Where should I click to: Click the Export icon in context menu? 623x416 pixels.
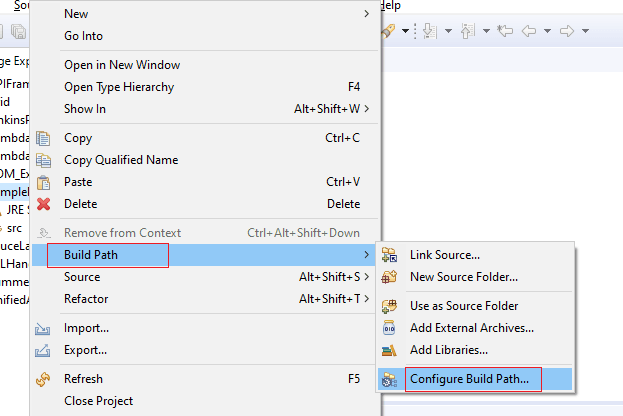point(43,350)
